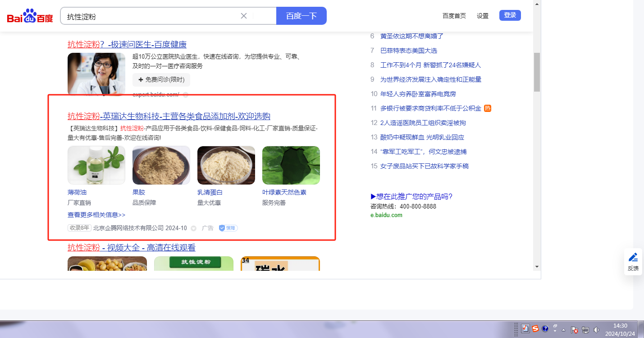The height and width of the screenshot is (338, 644).
Task: Click the 保障 shield badge icon
Action: pyautogui.click(x=228, y=228)
